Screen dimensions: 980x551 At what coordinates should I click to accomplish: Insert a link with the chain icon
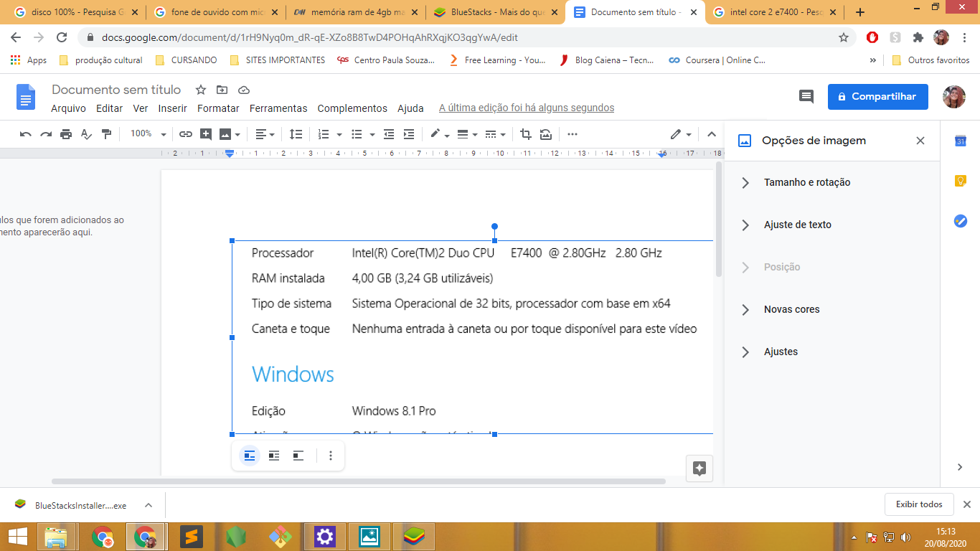pyautogui.click(x=186, y=134)
